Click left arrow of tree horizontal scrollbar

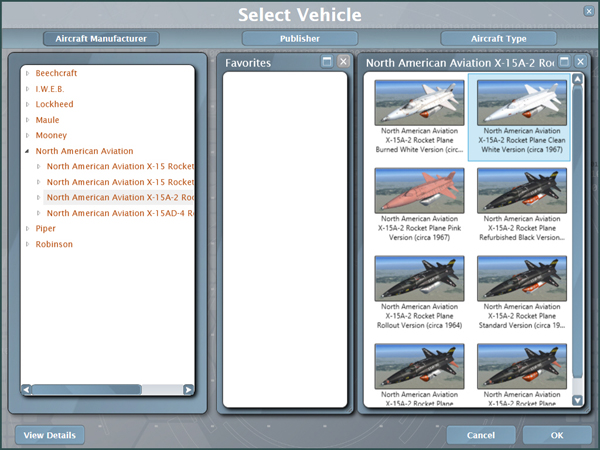(x=26, y=390)
